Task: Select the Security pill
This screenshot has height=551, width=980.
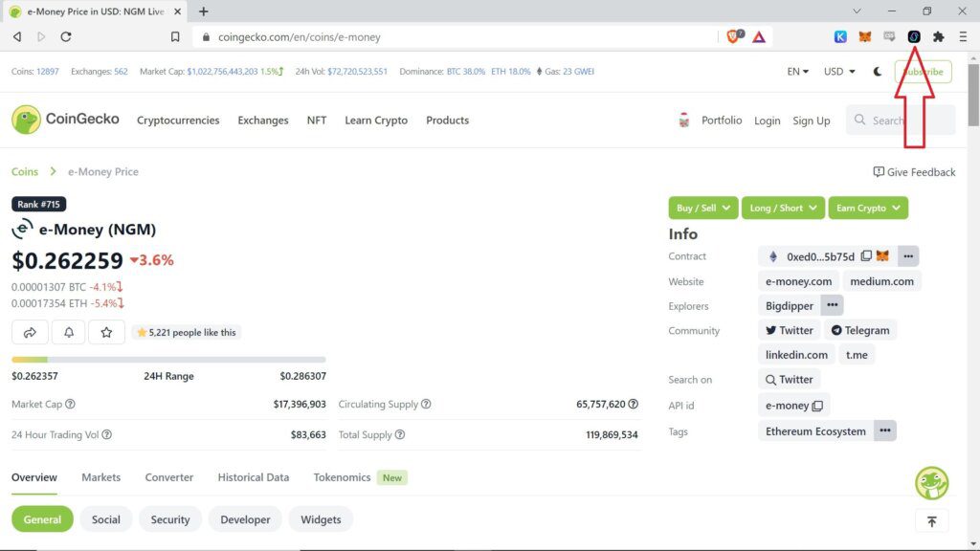Action: 170,519
